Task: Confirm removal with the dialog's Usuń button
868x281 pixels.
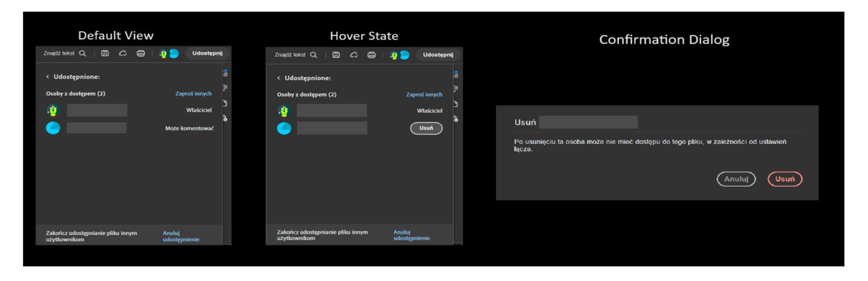Action: tap(785, 179)
